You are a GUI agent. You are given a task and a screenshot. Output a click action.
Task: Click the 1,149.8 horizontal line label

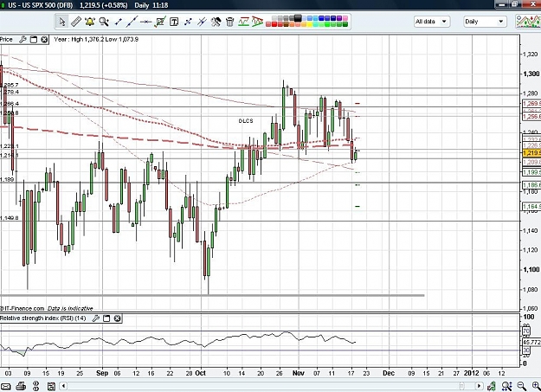10,218
